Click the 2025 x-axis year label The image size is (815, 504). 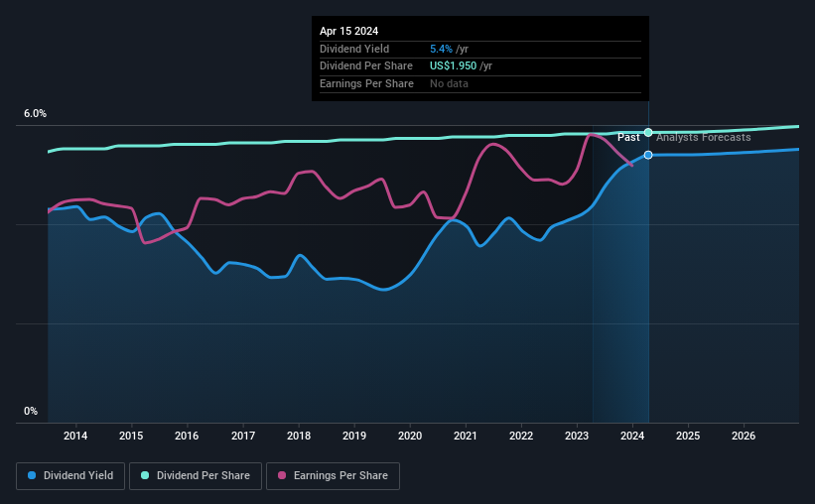(x=688, y=436)
